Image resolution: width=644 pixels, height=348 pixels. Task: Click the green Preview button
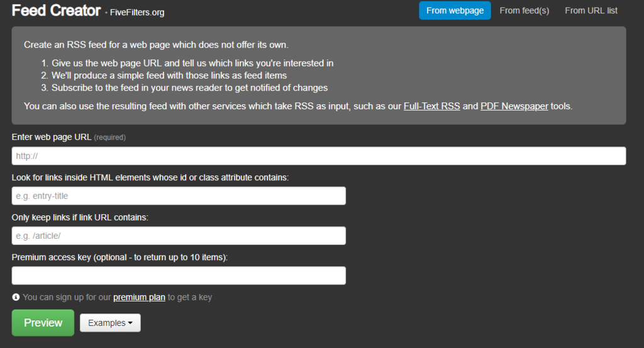[43, 323]
